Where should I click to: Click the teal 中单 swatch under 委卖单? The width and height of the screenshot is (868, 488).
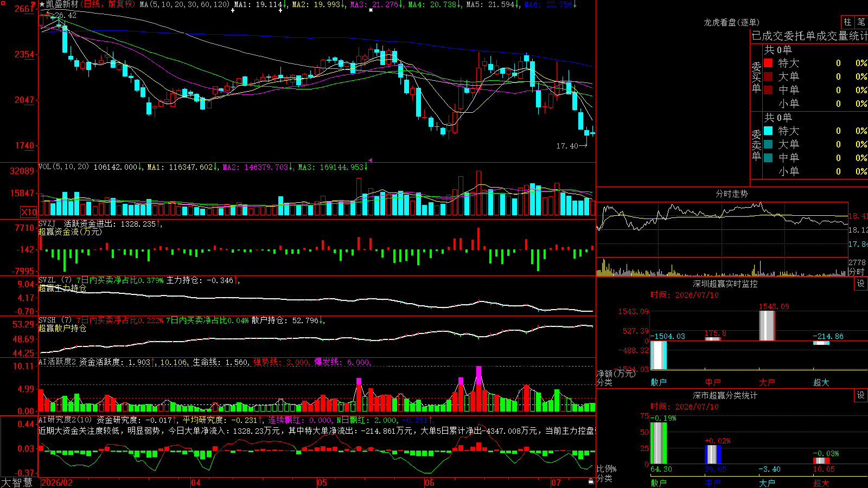[768, 158]
